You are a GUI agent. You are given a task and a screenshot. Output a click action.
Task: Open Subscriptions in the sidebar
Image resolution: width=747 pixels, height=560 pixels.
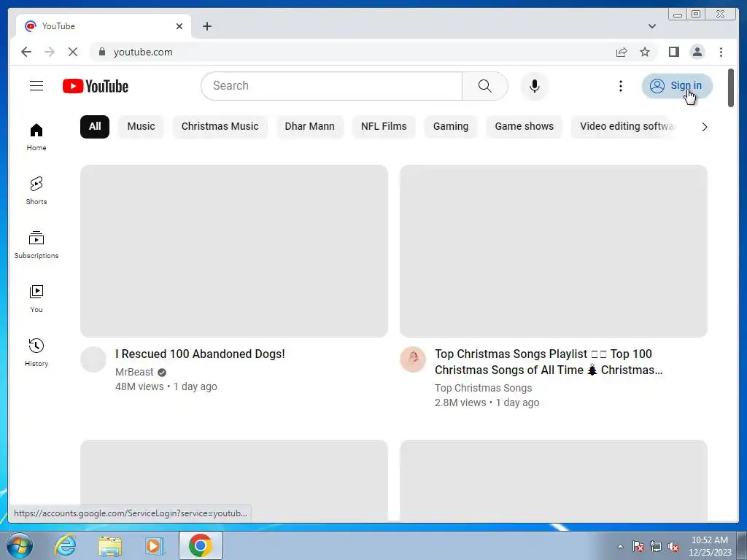point(36,245)
